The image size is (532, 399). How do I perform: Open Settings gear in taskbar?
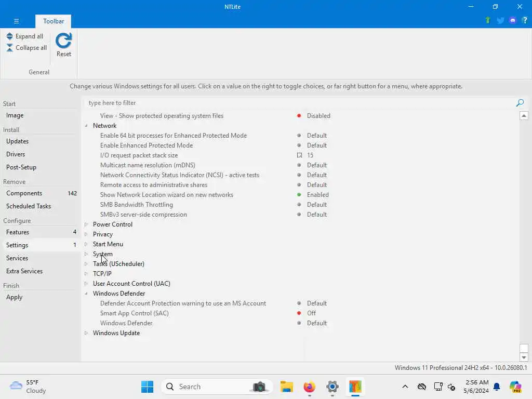[332, 387]
